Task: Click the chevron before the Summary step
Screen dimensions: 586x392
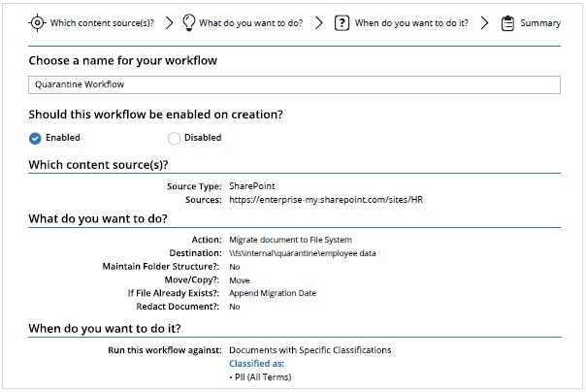Action: point(484,23)
